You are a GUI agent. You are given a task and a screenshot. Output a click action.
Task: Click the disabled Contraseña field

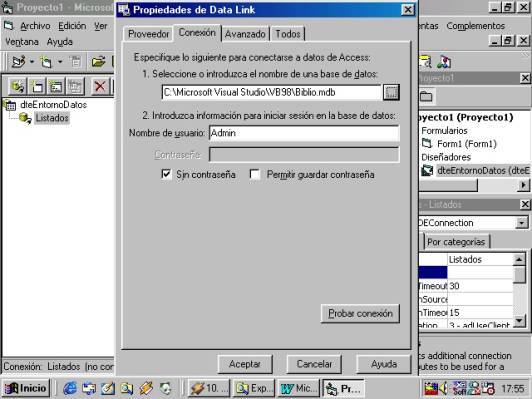[304, 155]
